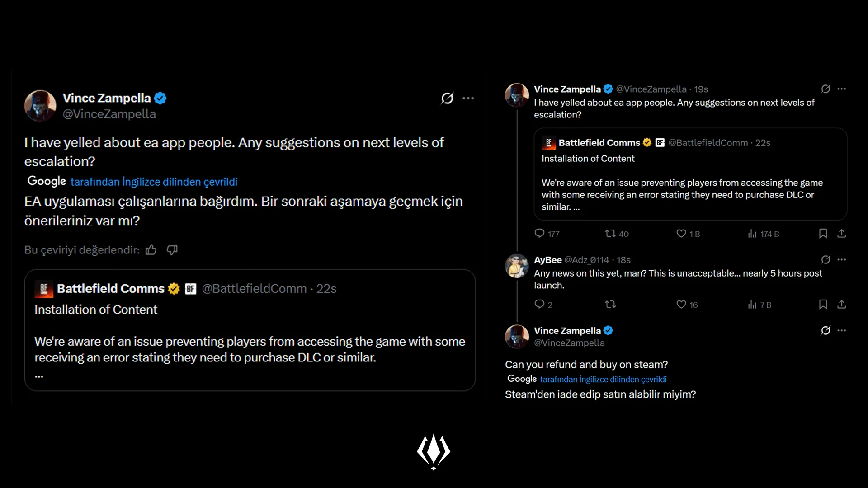The width and height of the screenshot is (868, 488).
Task: Open the three-dot menu on the large tweet
Action: click(x=468, y=98)
